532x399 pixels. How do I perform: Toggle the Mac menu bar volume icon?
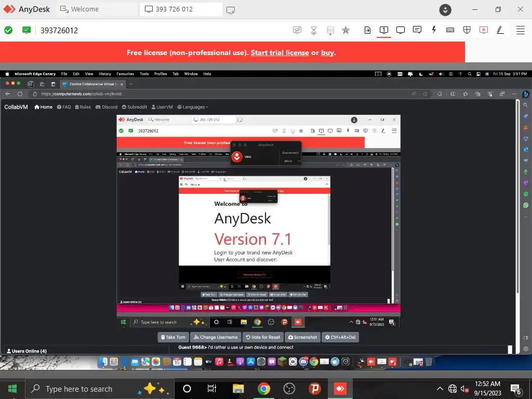tap(441, 74)
